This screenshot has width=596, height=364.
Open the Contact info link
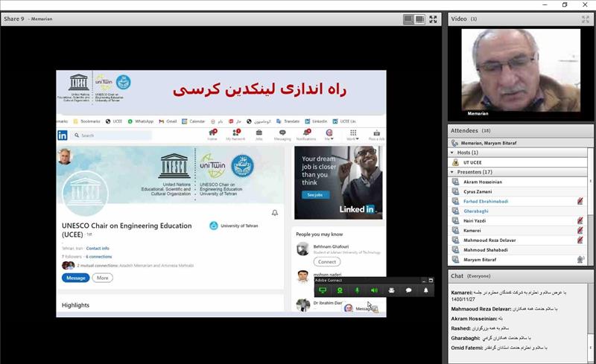(98, 249)
